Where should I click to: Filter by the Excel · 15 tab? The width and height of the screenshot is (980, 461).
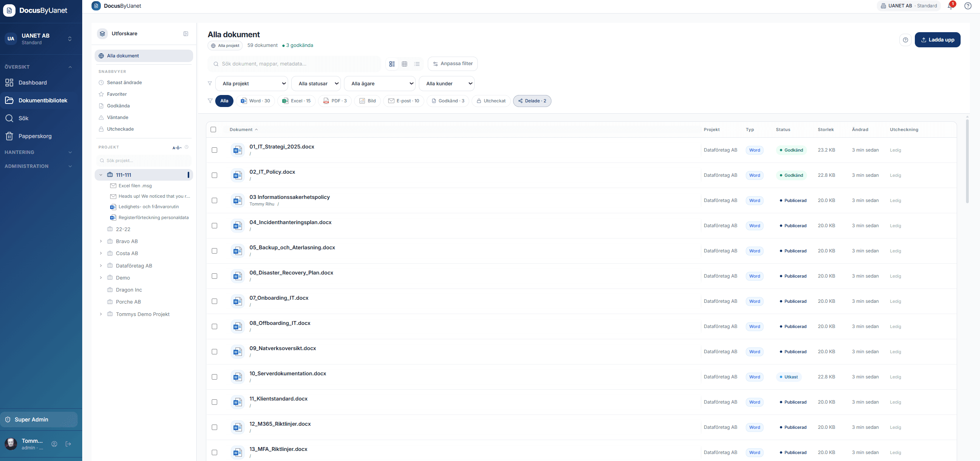pyautogui.click(x=296, y=101)
